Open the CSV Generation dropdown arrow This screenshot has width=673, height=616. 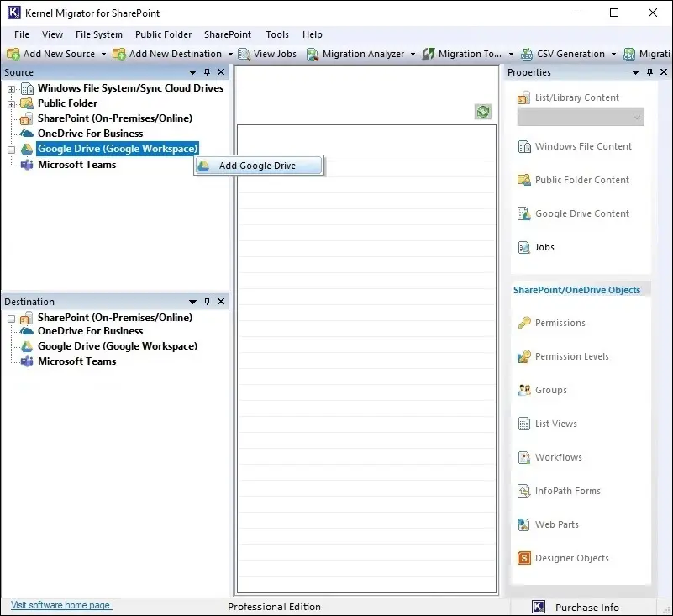point(614,55)
